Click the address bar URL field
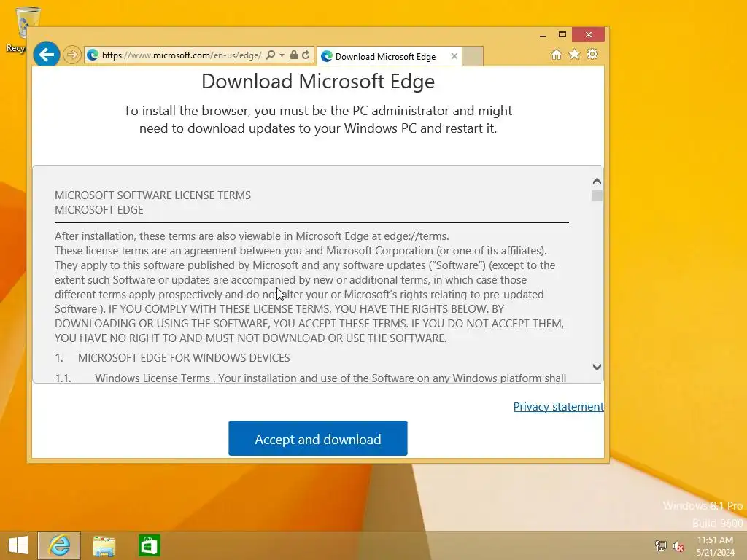Image resolution: width=747 pixels, height=560 pixels. pos(181,55)
